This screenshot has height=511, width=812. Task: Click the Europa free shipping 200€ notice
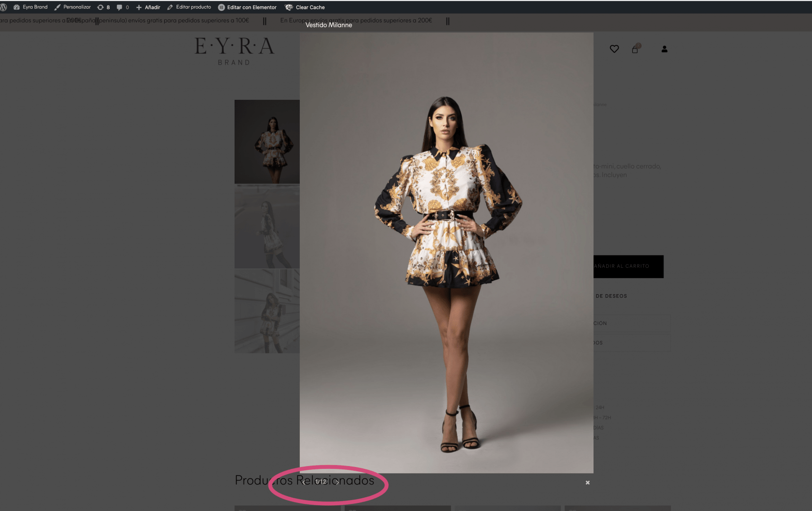[x=356, y=20]
